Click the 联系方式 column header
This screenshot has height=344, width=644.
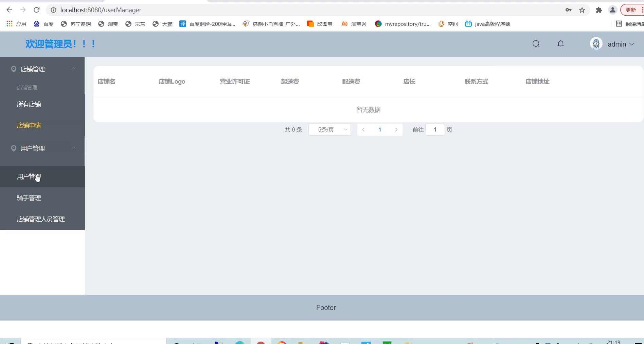click(476, 82)
